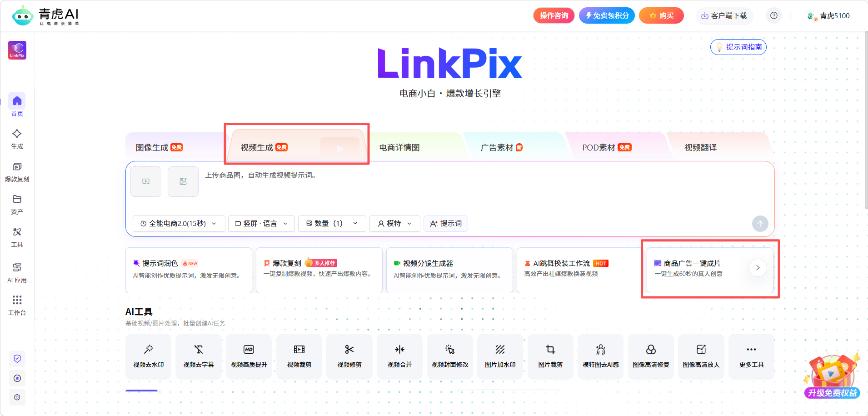
Task: Click the circled star icon in sidebar
Action: pyautogui.click(x=17, y=378)
